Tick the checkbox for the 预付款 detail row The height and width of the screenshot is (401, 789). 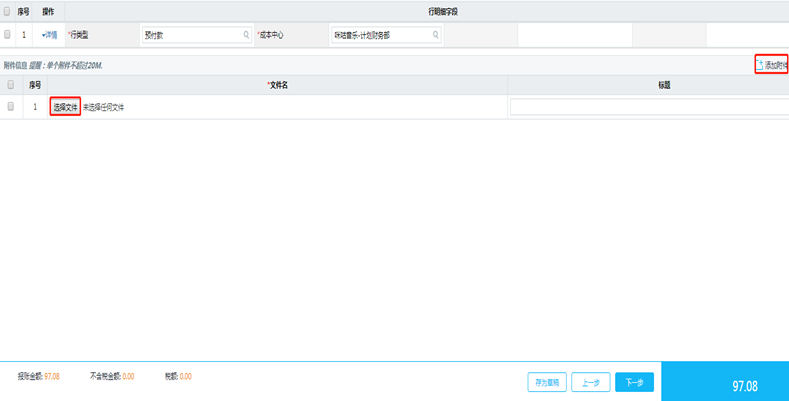point(7,35)
